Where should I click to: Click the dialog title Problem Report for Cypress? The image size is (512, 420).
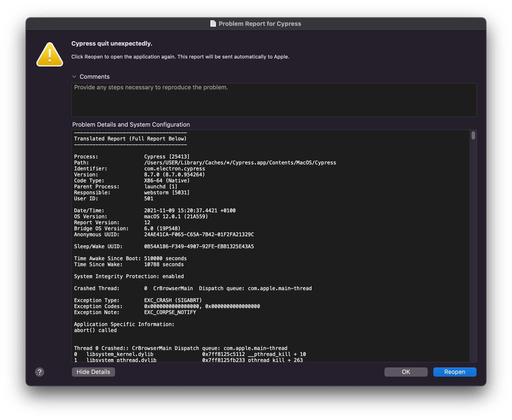[260, 23]
